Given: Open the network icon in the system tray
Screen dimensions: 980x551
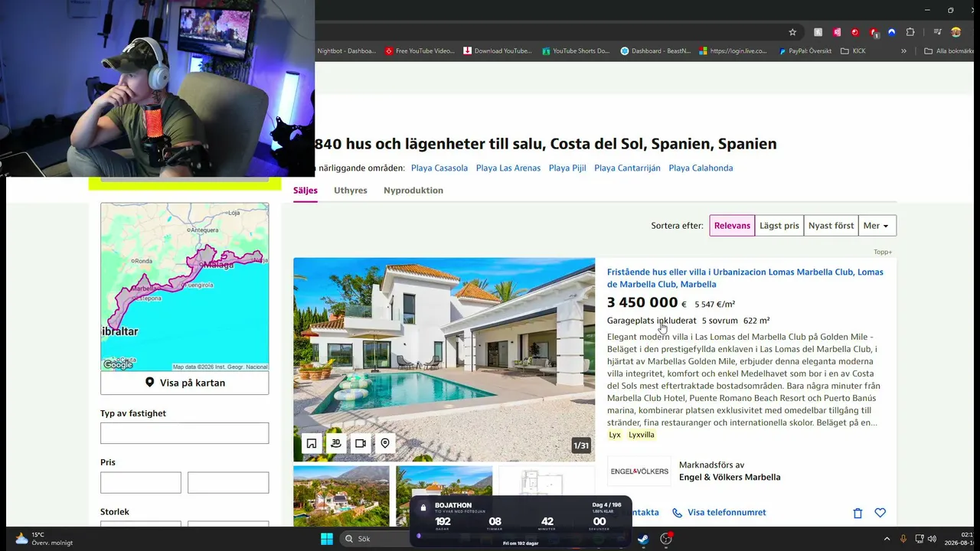Looking at the screenshot, I should tap(920, 539).
